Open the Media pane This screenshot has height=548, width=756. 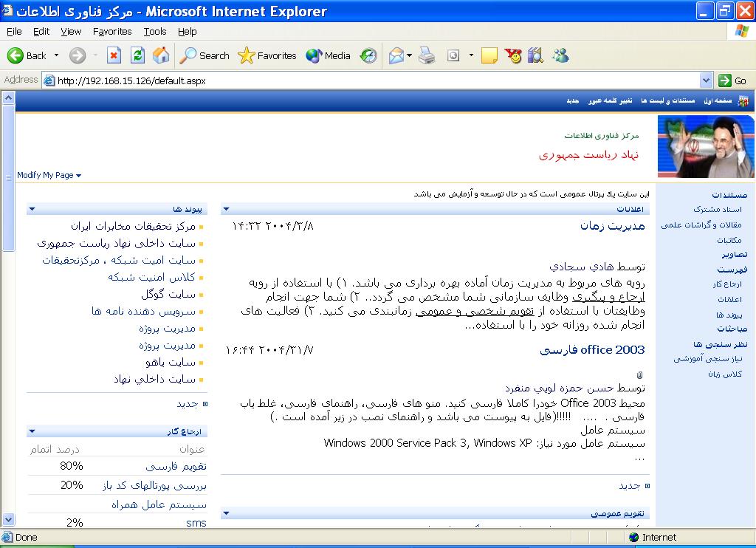[x=328, y=55]
